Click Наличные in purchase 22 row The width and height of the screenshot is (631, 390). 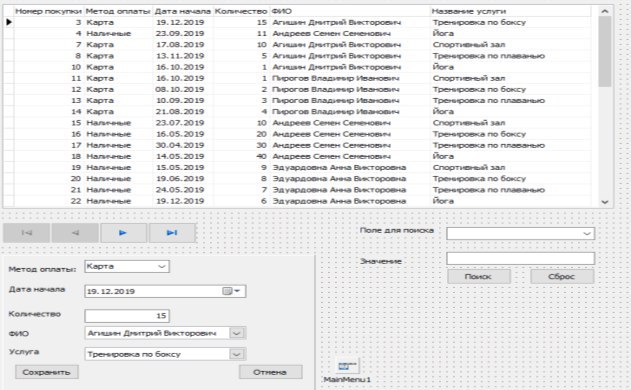point(109,201)
